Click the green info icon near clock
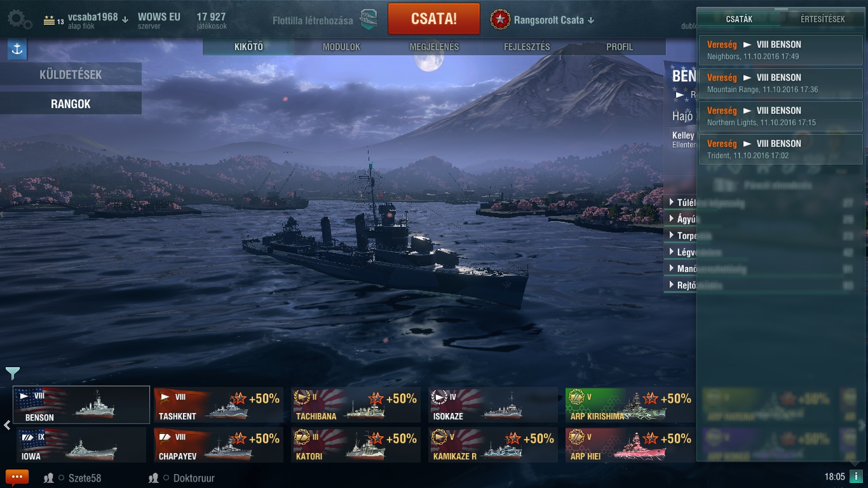Image resolution: width=868 pixels, height=488 pixels. (x=856, y=477)
